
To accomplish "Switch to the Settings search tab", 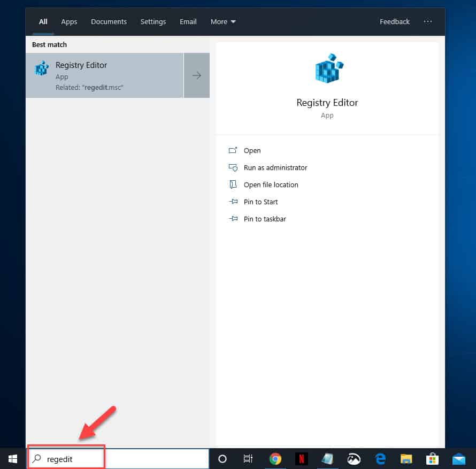I will point(153,22).
